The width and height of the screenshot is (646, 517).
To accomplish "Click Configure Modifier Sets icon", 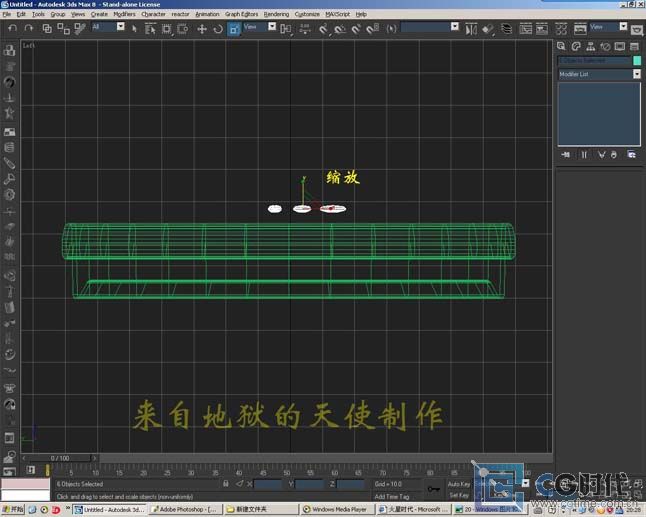I will (631, 154).
